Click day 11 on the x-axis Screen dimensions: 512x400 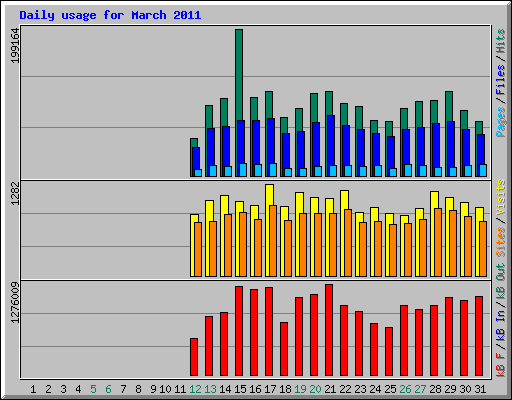point(180,389)
